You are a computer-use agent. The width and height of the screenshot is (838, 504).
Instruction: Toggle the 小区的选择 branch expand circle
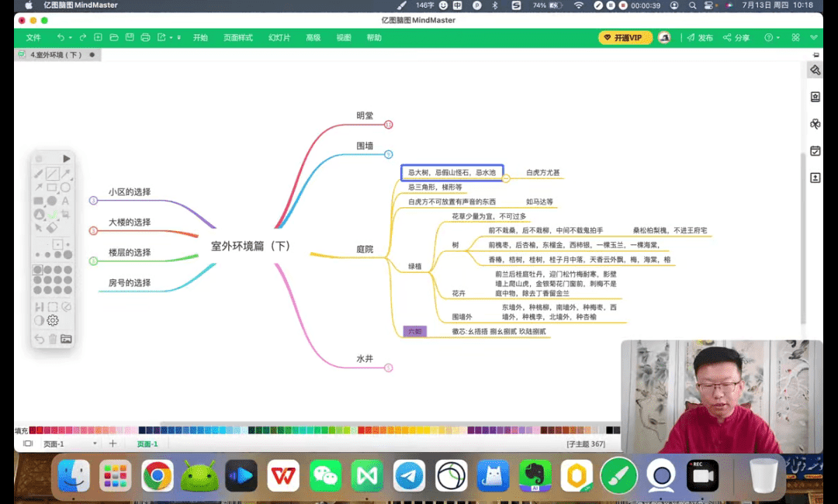pyautogui.click(x=93, y=201)
